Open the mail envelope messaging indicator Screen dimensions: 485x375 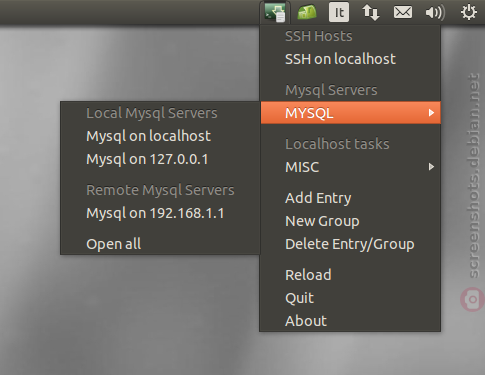coord(403,13)
